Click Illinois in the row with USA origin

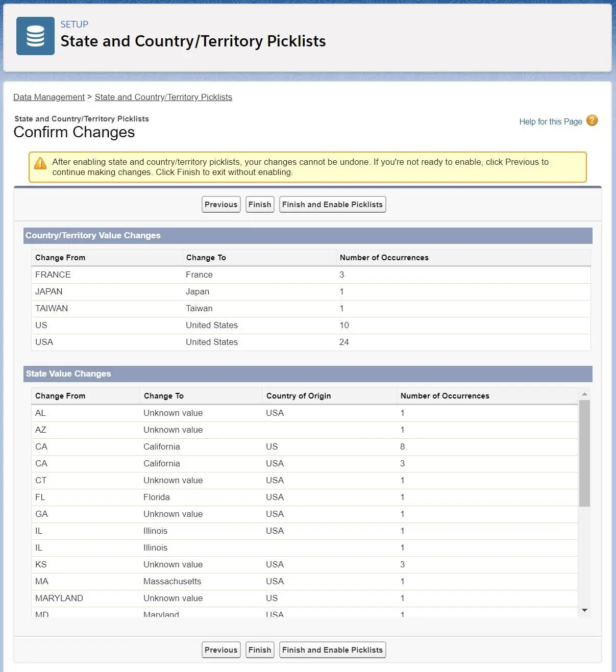click(156, 531)
